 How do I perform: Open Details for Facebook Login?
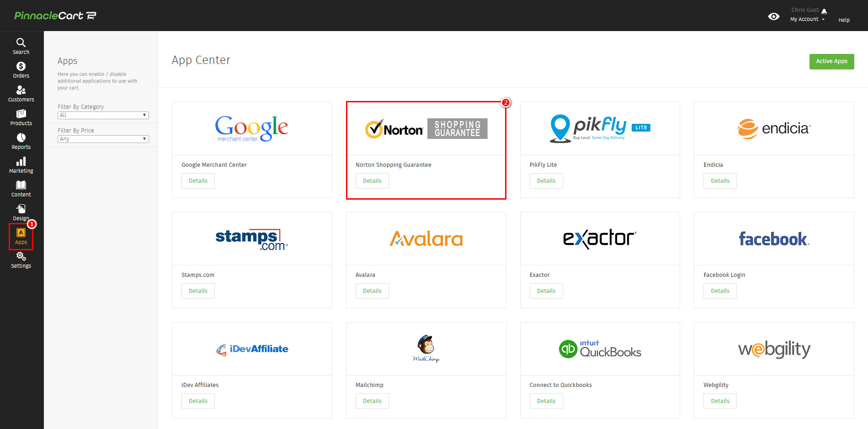click(720, 291)
